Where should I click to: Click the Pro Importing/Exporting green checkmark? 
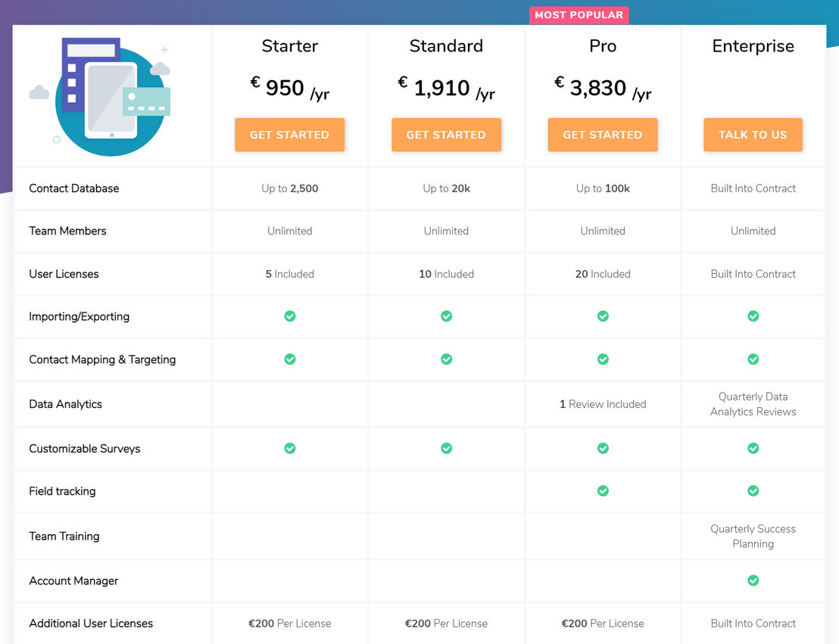point(603,316)
